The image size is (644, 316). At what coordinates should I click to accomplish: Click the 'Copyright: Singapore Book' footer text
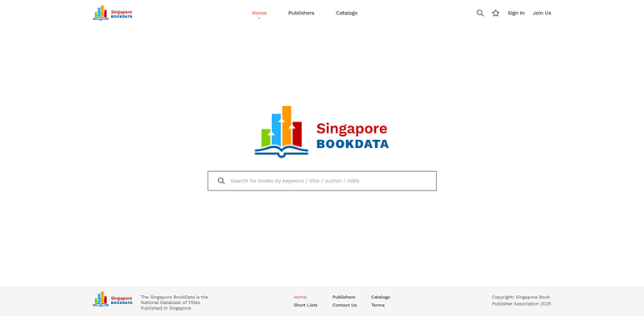click(x=521, y=298)
